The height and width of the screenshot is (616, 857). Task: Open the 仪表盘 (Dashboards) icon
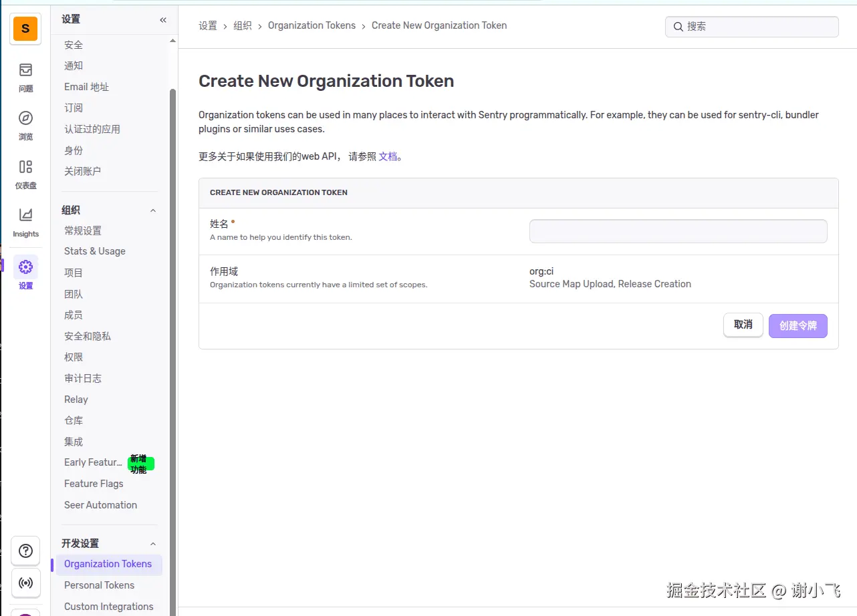(x=25, y=172)
